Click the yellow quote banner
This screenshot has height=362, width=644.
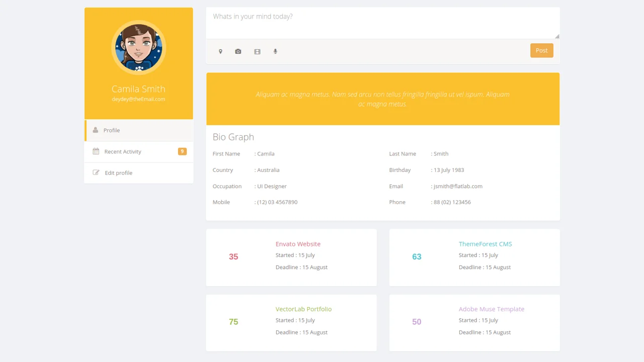point(383,99)
